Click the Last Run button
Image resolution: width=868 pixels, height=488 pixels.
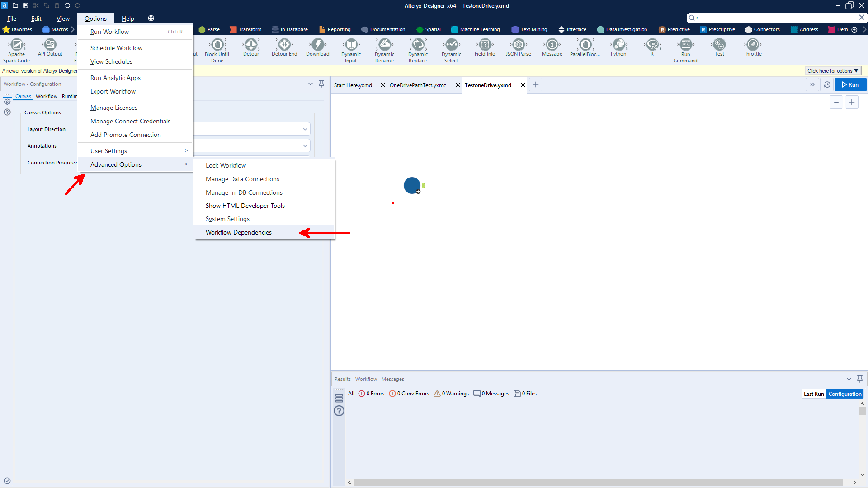(x=813, y=394)
